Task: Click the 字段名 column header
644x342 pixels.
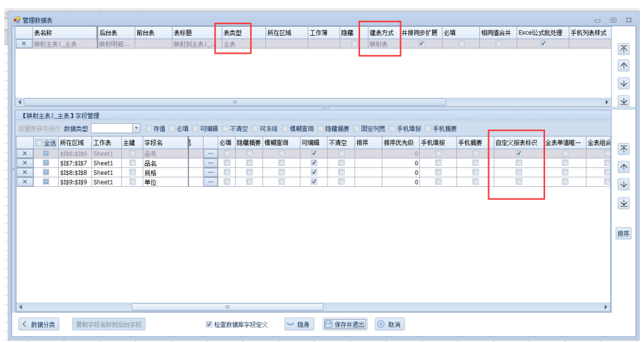Action: pos(164,143)
